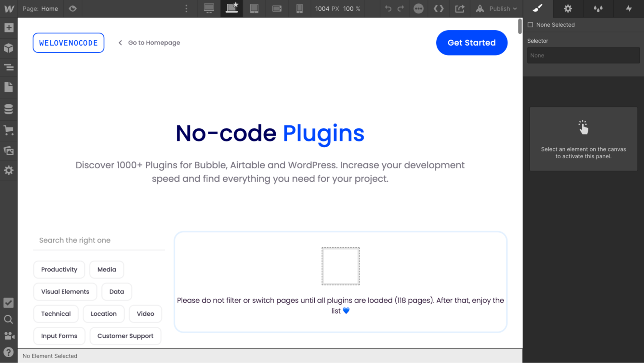The image size is (644, 363).
Task: Open the Audit checkmark panel
Action: pos(9,303)
